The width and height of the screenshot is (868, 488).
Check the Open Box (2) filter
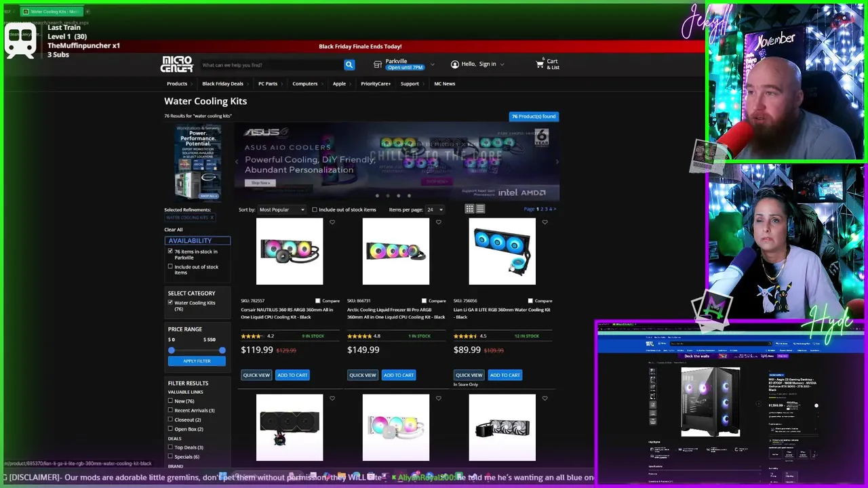(170, 429)
